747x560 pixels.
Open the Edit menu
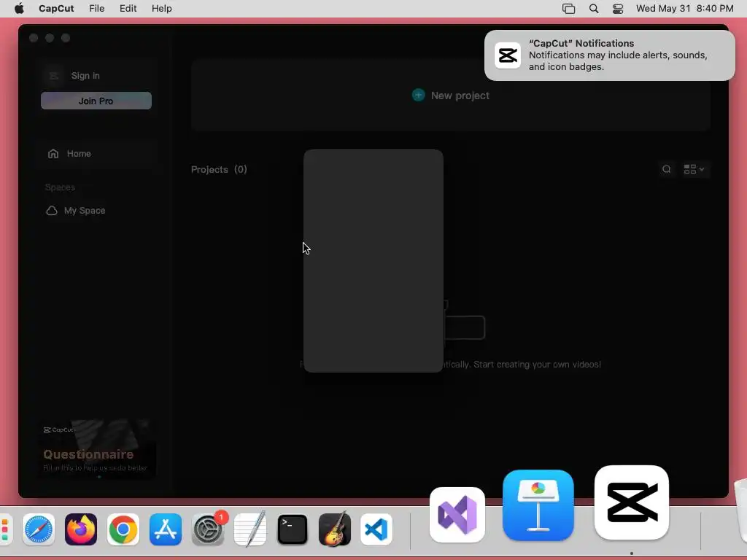point(128,9)
